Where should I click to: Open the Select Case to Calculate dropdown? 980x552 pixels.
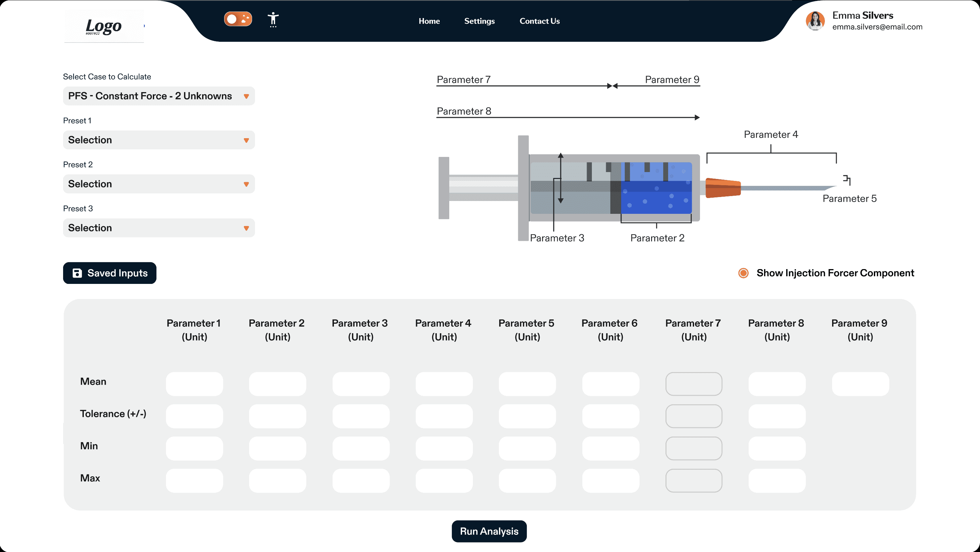(159, 96)
